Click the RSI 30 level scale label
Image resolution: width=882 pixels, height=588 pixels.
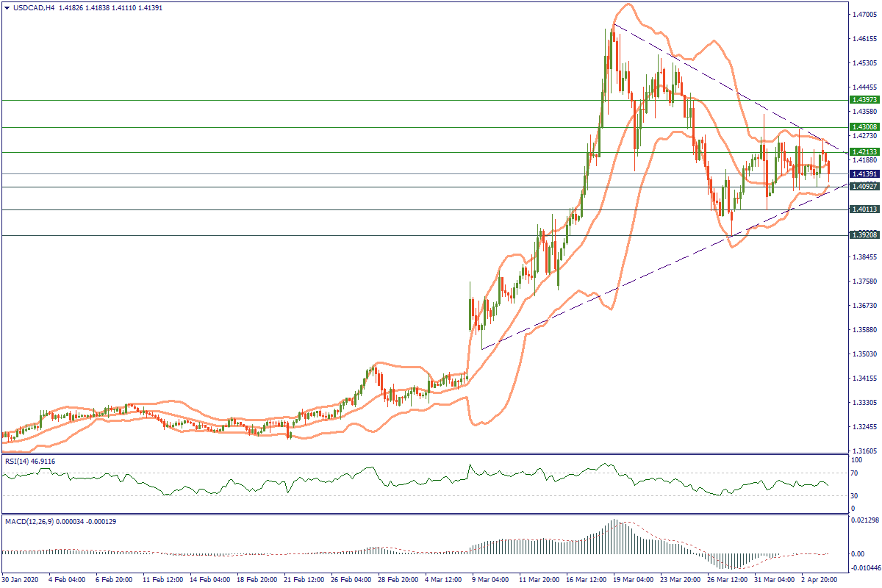click(853, 495)
